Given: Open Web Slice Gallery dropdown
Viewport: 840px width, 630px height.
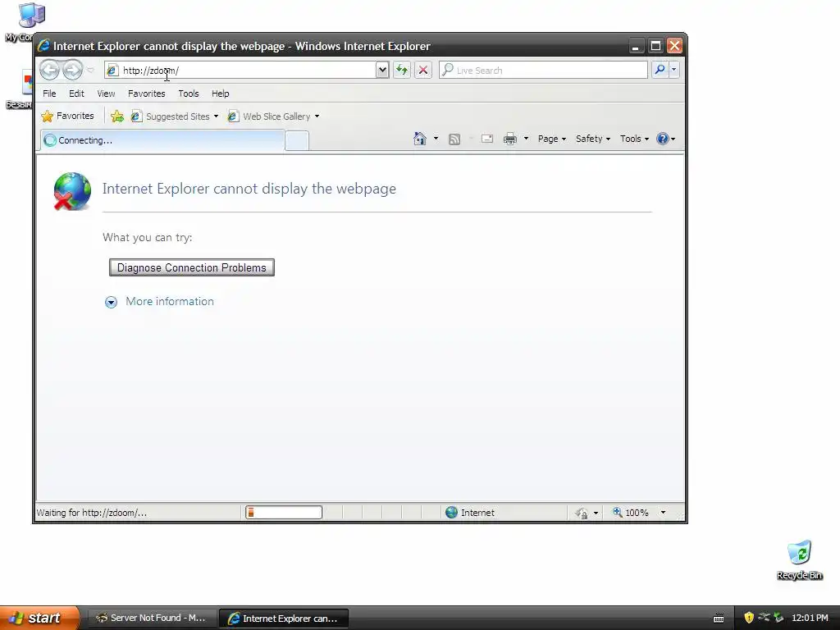Looking at the screenshot, I should click(273, 116).
